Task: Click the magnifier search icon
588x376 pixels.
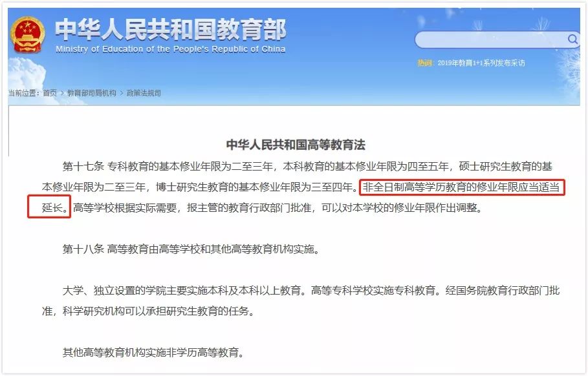Action: 572,39
